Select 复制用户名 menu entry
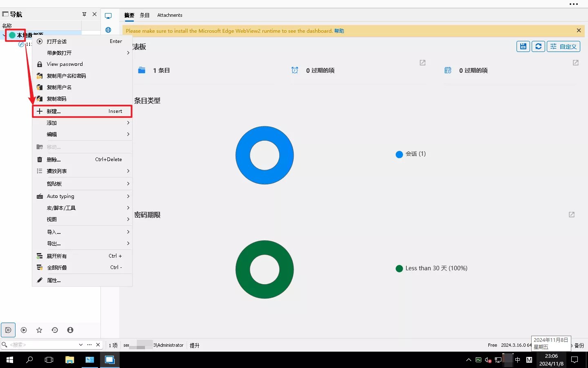 click(82, 87)
